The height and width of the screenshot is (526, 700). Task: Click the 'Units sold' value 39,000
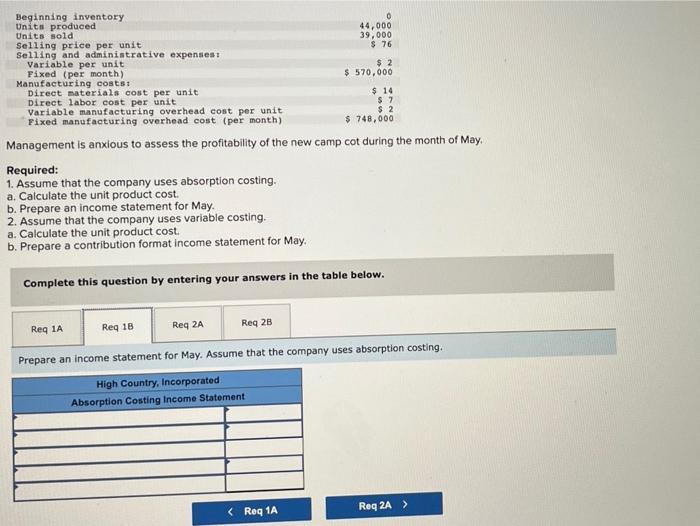pyautogui.click(x=375, y=35)
